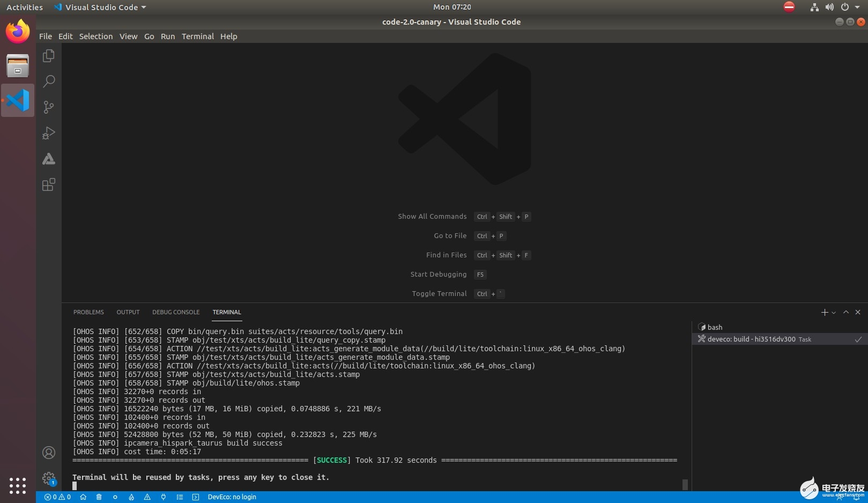The width and height of the screenshot is (868, 503).
Task: Maximize the terminal panel with up chevron
Action: coord(846,312)
